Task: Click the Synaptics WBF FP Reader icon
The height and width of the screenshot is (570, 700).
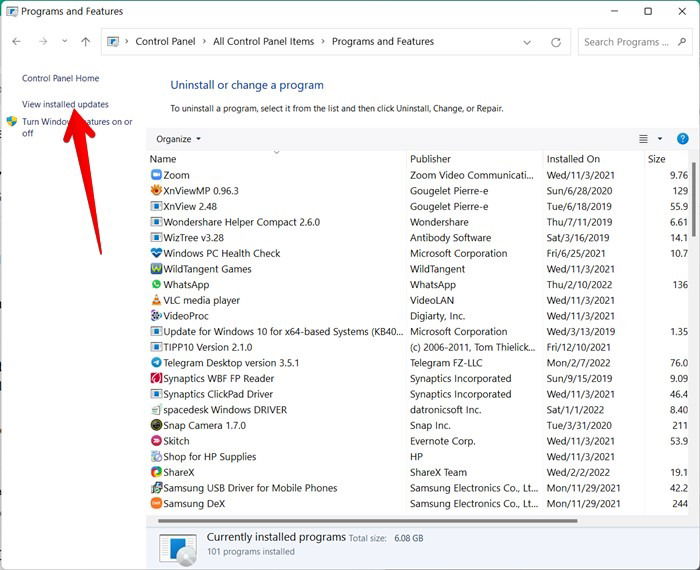Action: pos(156,378)
